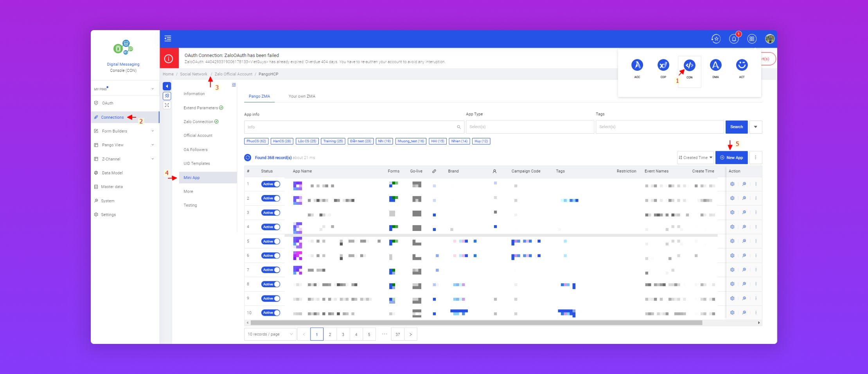Disable the Active switch on row 10
This screenshot has height=374, width=868.
(271, 313)
